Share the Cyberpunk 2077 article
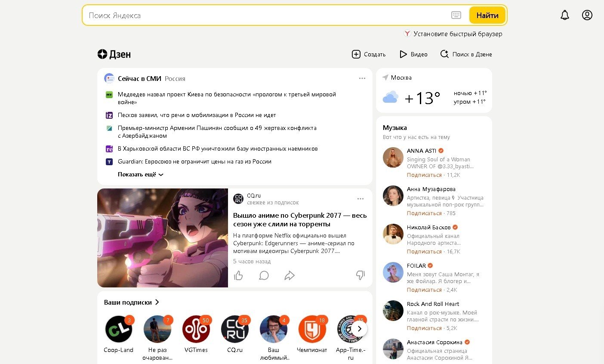Screen dimensions: 604x364 (290, 275)
